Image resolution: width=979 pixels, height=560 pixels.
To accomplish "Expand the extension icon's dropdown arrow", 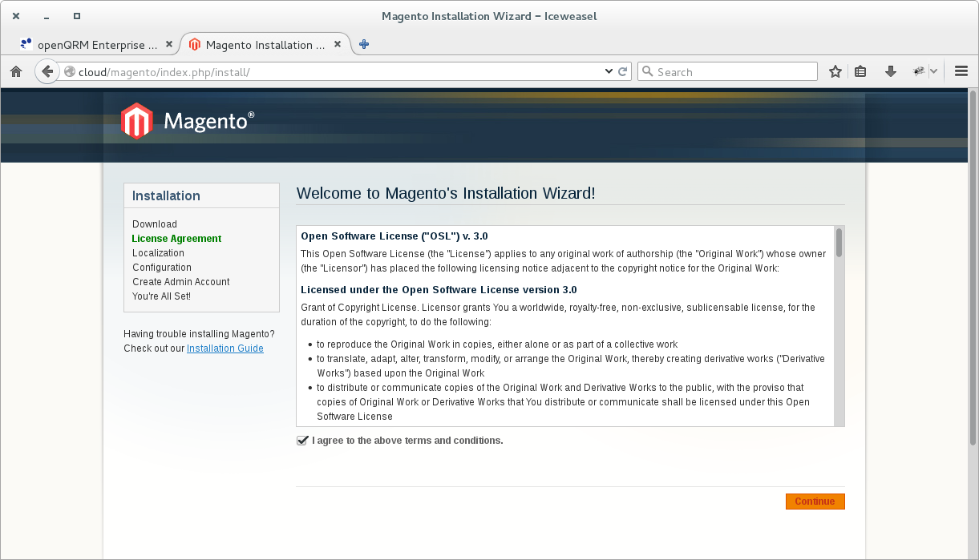I will [x=933, y=71].
